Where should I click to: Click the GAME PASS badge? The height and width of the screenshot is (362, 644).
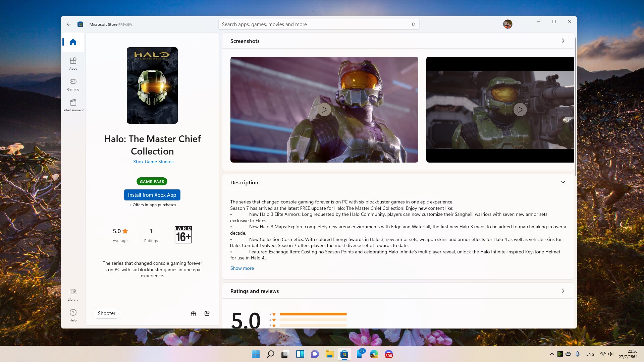(x=152, y=181)
